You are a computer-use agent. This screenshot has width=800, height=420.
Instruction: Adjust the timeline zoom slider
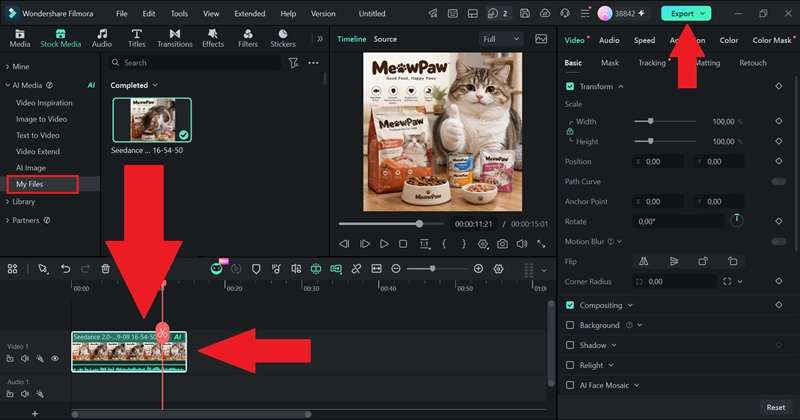[437, 268]
